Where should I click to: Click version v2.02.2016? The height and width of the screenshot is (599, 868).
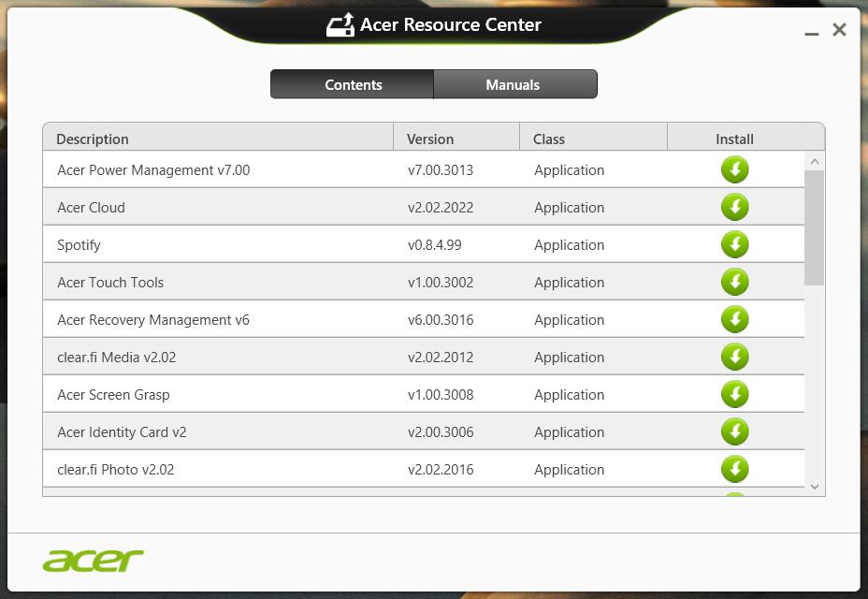click(x=441, y=469)
